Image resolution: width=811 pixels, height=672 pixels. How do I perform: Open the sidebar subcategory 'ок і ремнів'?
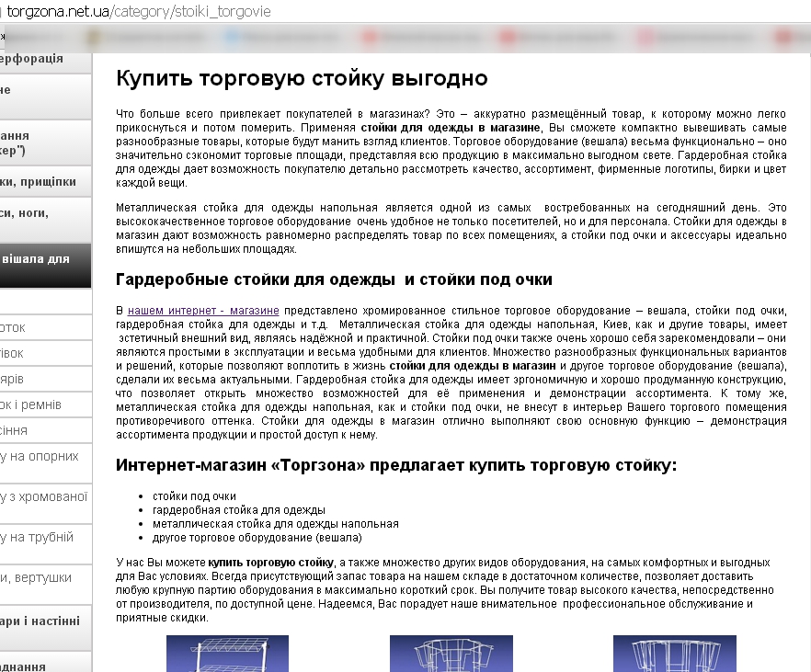tap(46, 404)
